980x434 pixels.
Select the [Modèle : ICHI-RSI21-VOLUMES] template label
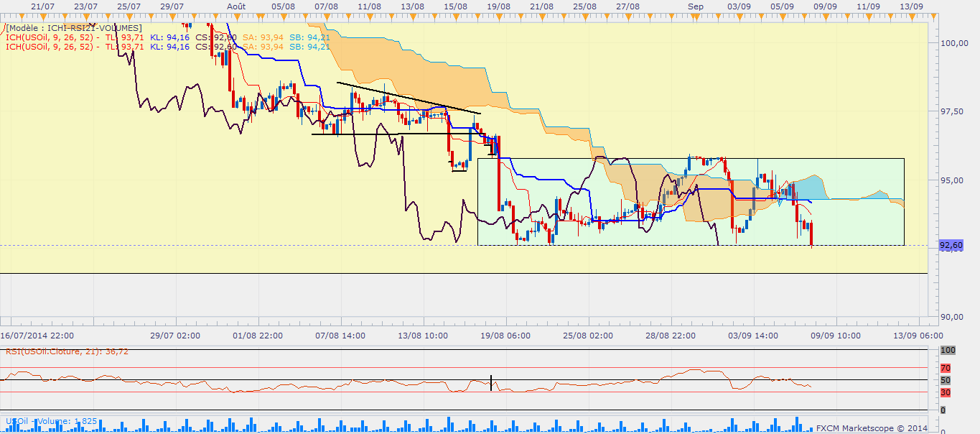tap(73, 28)
